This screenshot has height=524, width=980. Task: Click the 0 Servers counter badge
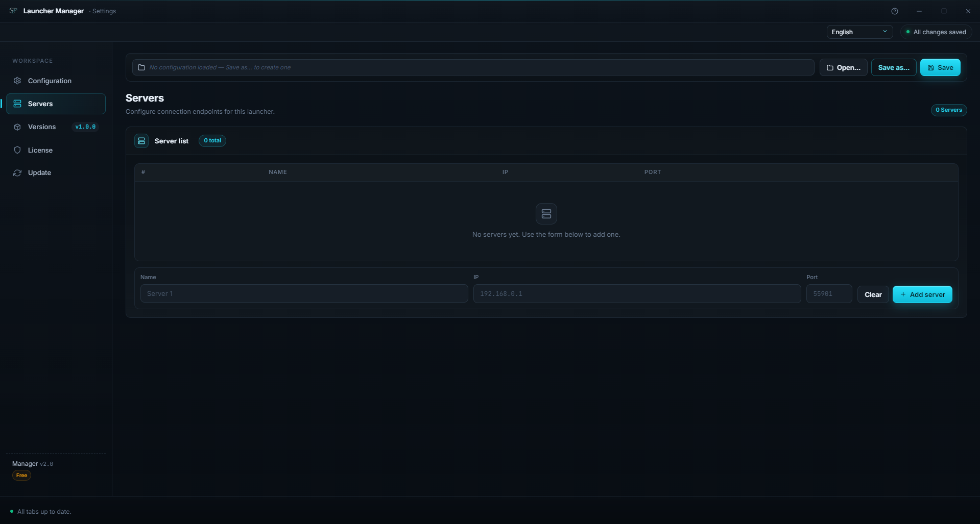pyautogui.click(x=948, y=110)
